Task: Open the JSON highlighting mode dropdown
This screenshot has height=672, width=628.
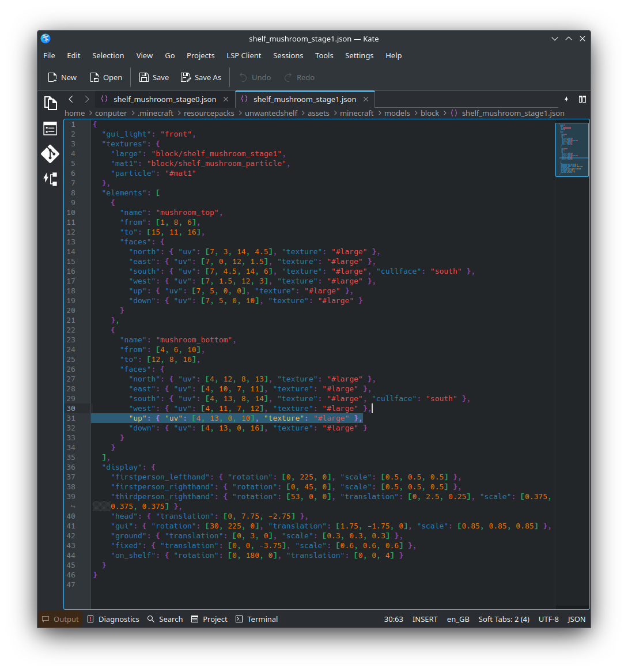Action: pyautogui.click(x=576, y=619)
